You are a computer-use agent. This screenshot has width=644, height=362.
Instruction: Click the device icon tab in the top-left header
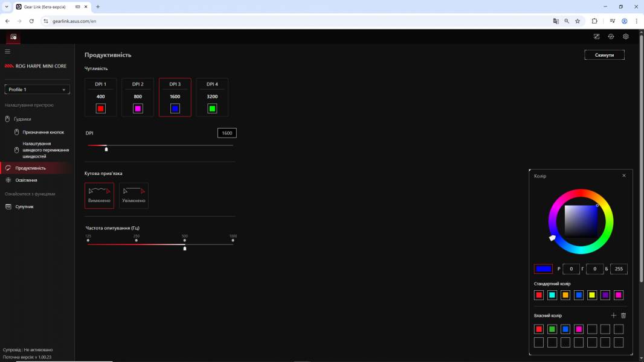[x=13, y=37]
